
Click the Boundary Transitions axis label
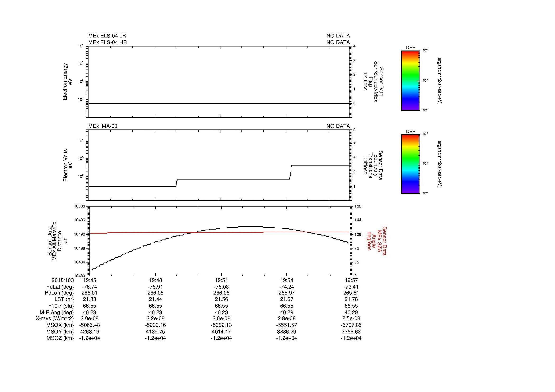[373, 166]
